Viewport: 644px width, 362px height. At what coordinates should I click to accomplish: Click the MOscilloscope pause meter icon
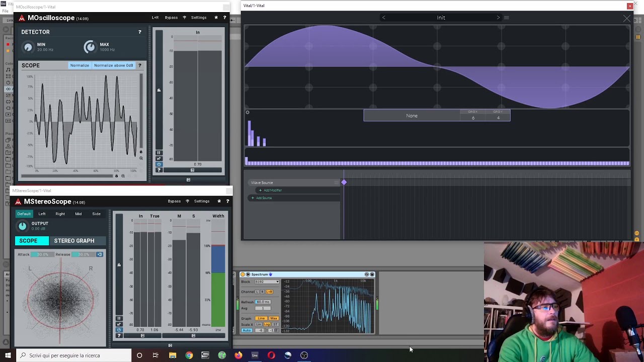(158, 153)
